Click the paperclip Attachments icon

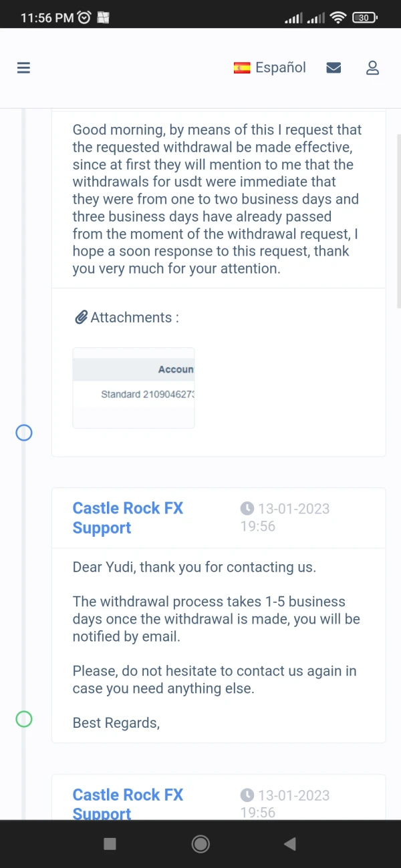[x=81, y=317]
